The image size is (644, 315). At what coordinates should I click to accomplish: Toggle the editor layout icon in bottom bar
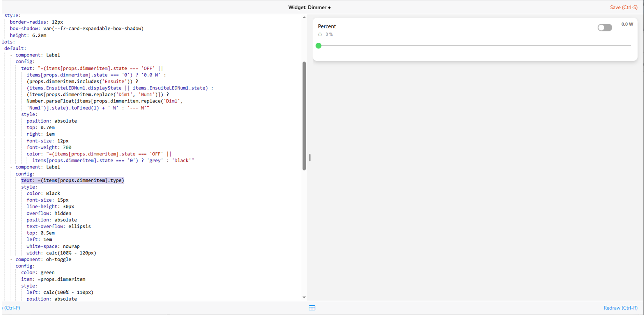point(312,308)
